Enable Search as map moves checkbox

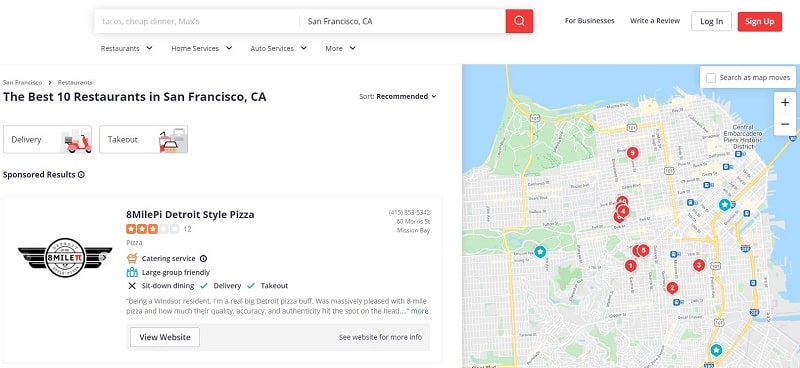click(x=710, y=78)
